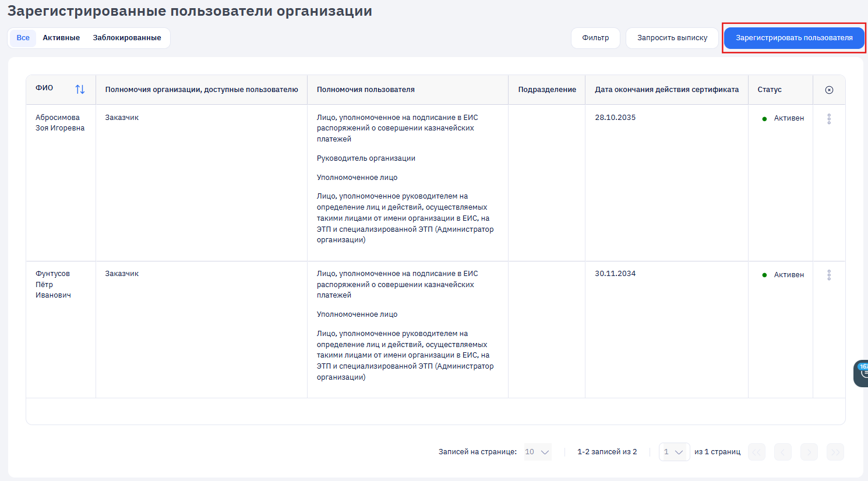The height and width of the screenshot is (481, 868).
Task: Select the name Абросимова Зоя Игоревна
Action: pyautogui.click(x=60, y=123)
